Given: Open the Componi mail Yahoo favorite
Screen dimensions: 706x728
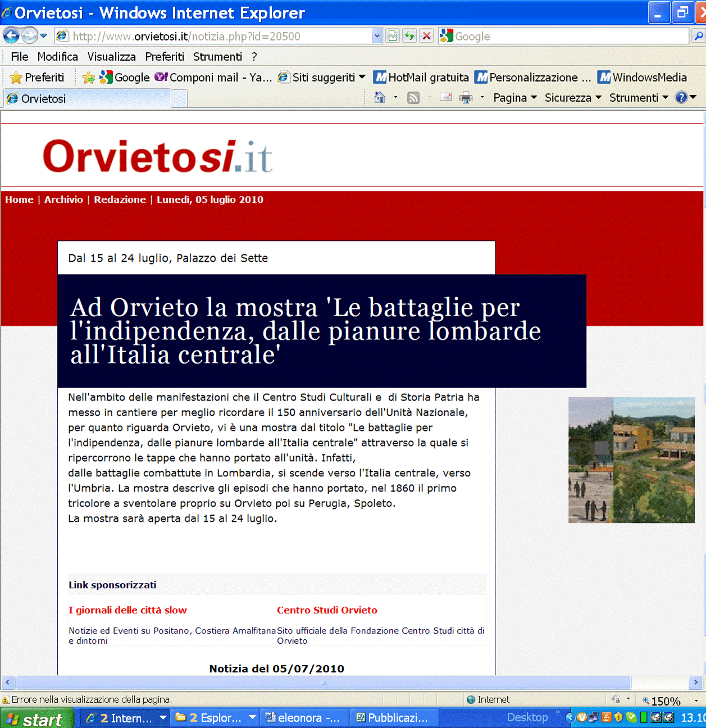Looking at the screenshot, I should [x=213, y=78].
